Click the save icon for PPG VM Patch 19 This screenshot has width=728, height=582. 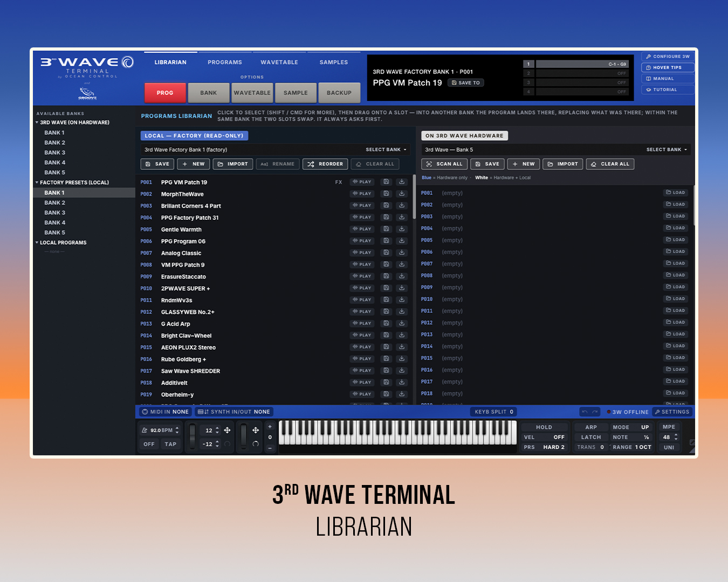386,182
